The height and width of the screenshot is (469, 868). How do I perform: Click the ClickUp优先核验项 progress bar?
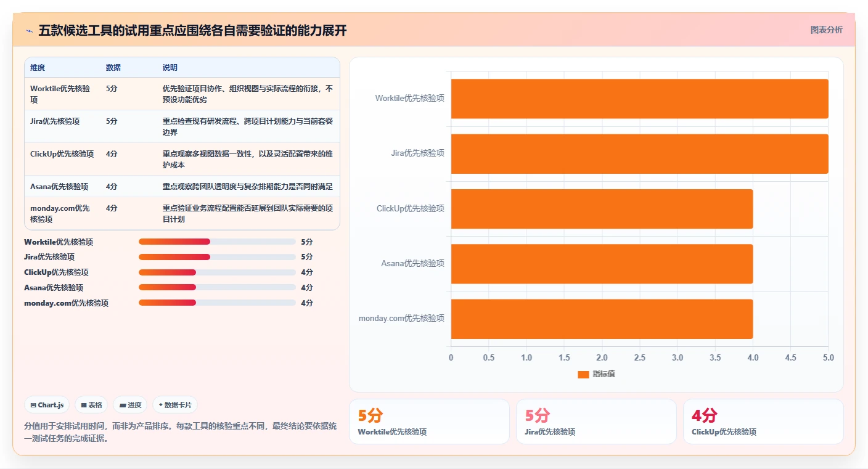[217, 272]
